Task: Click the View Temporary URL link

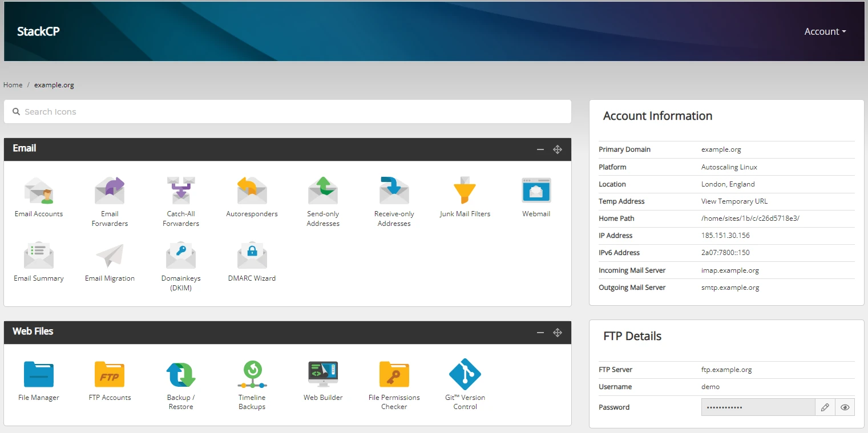Action: pos(734,201)
